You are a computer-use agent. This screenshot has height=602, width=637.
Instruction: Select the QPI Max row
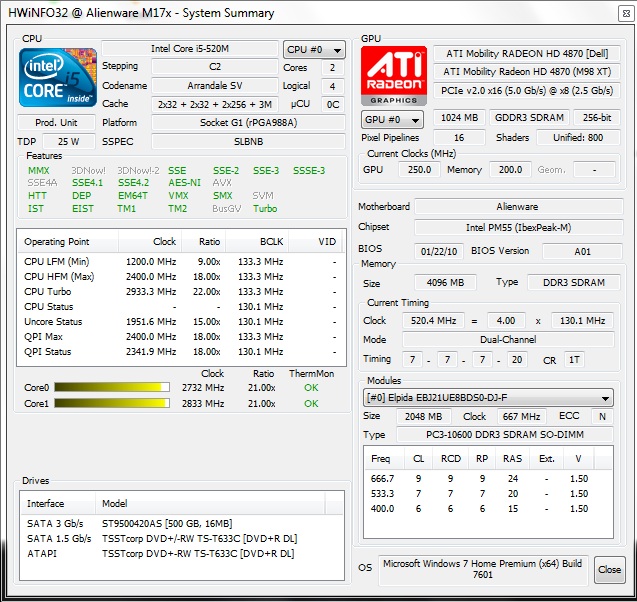coord(181,337)
